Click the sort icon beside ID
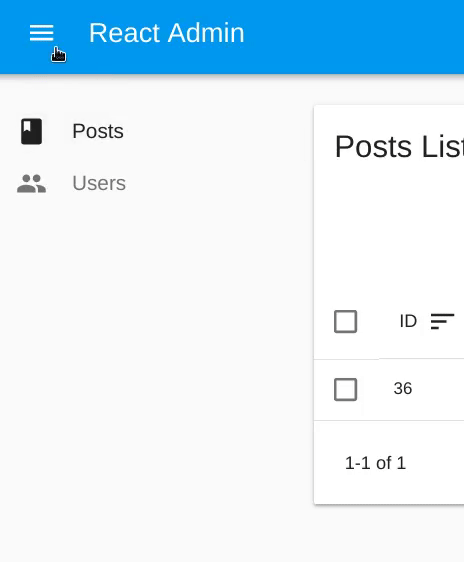 coord(442,321)
